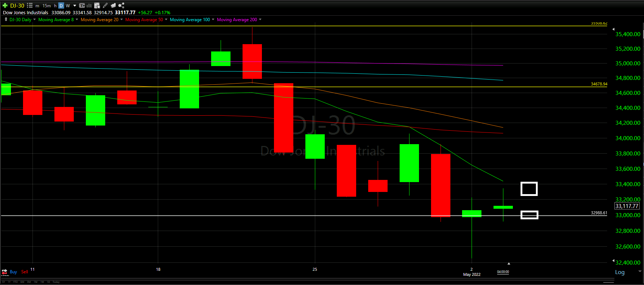Select the hourly (h) timeframe
Screen dimensions: 644x285
(x=55, y=6)
